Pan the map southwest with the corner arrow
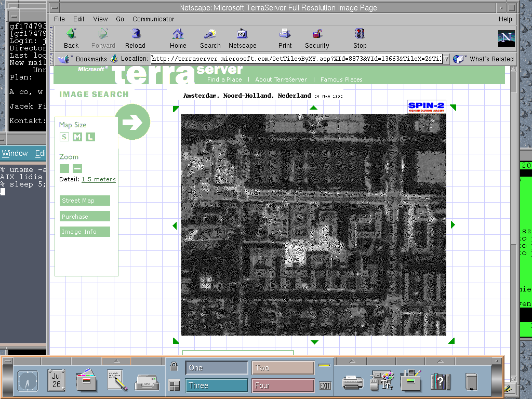This screenshot has height=399, width=532. pyautogui.click(x=176, y=341)
